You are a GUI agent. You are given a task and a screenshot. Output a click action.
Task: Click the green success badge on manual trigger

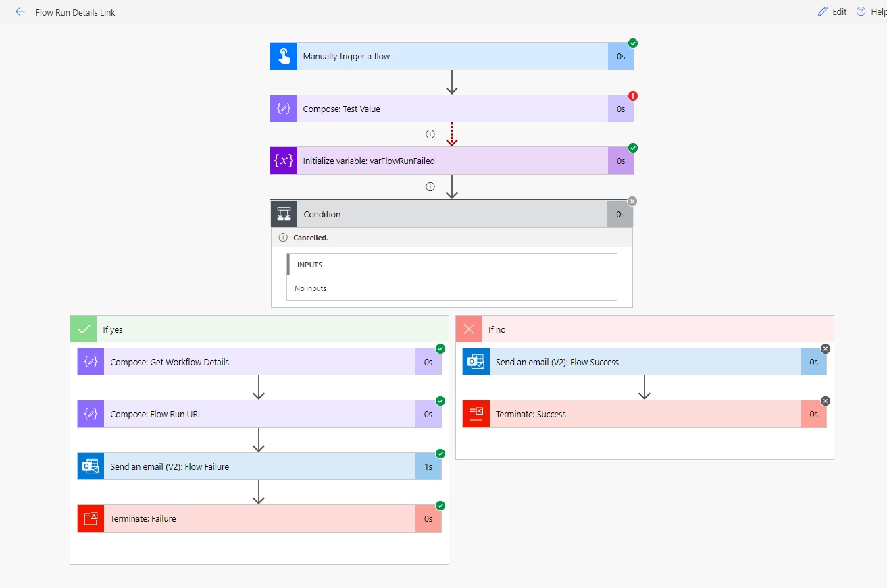click(632, 43)
